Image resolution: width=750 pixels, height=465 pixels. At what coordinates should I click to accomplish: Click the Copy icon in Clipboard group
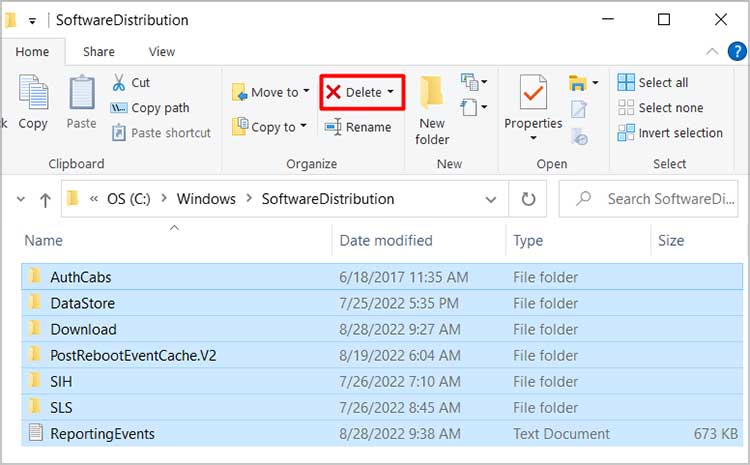pyautogui.click(x=33, y=92)
